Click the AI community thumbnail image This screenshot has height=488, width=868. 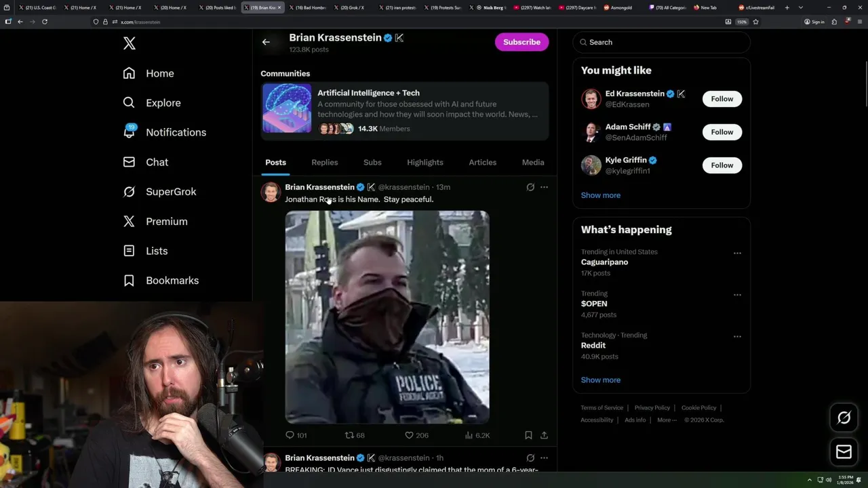coord(287,108)
